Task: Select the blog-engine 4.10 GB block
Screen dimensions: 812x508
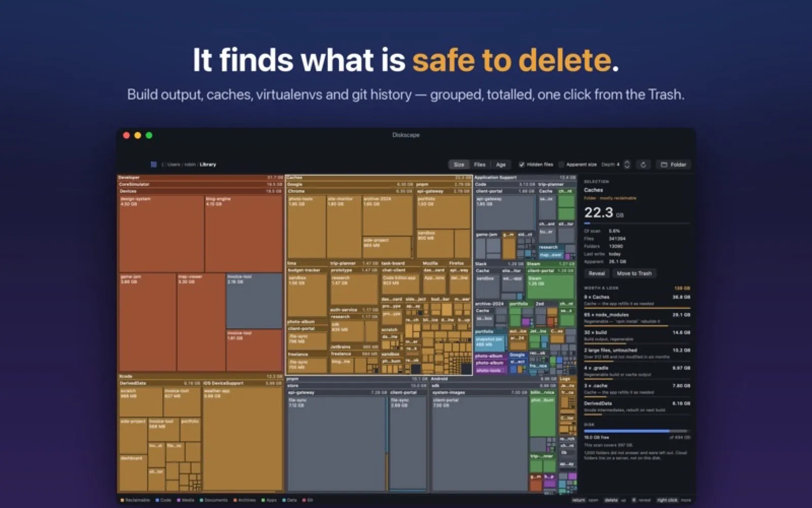Action: pos(244,234)
